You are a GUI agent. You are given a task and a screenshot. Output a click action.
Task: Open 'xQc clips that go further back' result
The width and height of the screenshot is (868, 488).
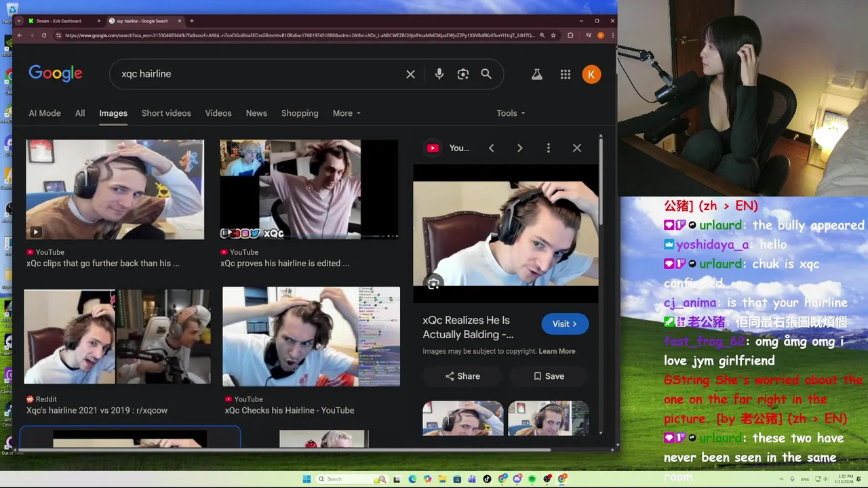pos(103,263)
